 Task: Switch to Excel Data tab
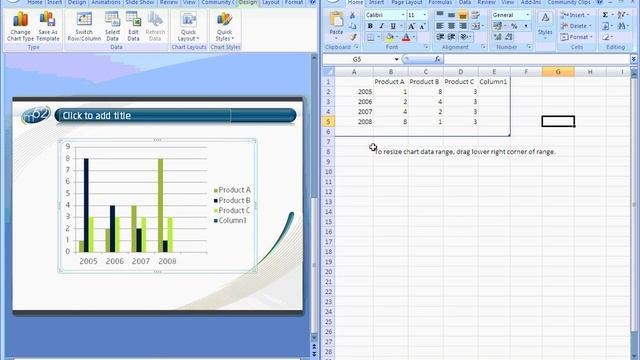coord(464,2)
